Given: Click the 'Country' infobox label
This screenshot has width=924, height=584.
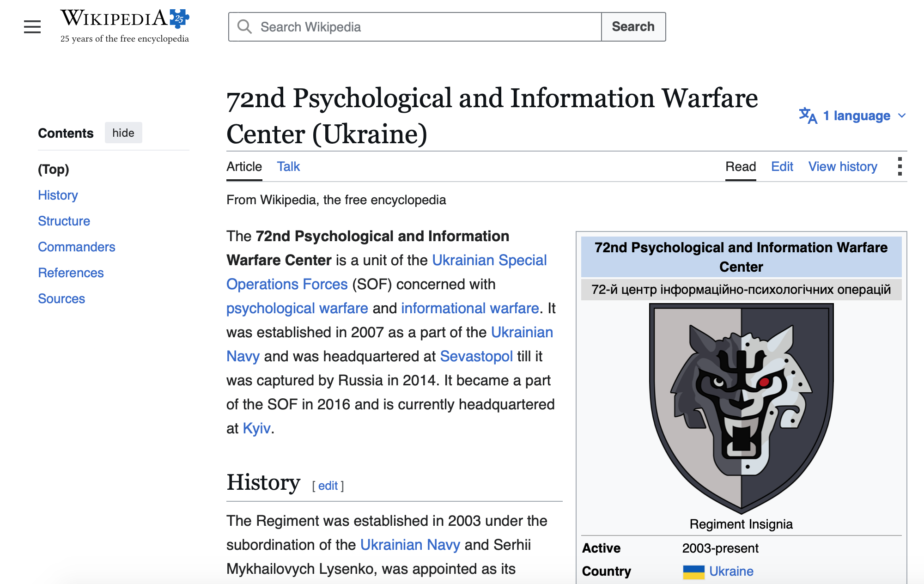Looking at the screenshot, I should (607, 572).
